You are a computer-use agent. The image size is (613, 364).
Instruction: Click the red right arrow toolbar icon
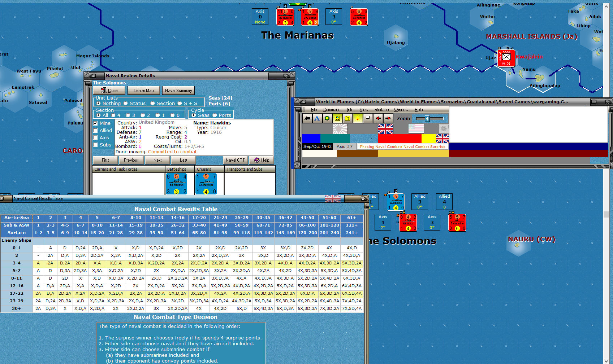pos(388,118)
